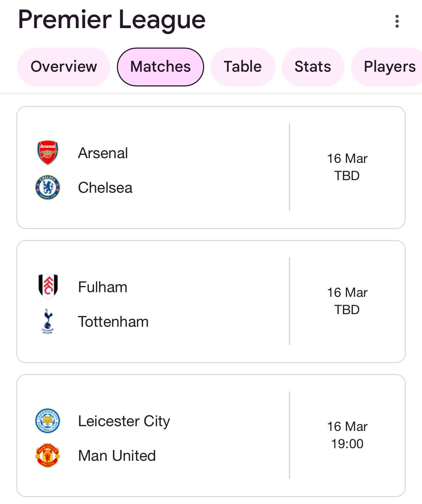Image resolution: width=422 pixels, height=504 pixels.
Task: Select the Tottenham team name
Action: pyautogui.click(x=113, y=322)
